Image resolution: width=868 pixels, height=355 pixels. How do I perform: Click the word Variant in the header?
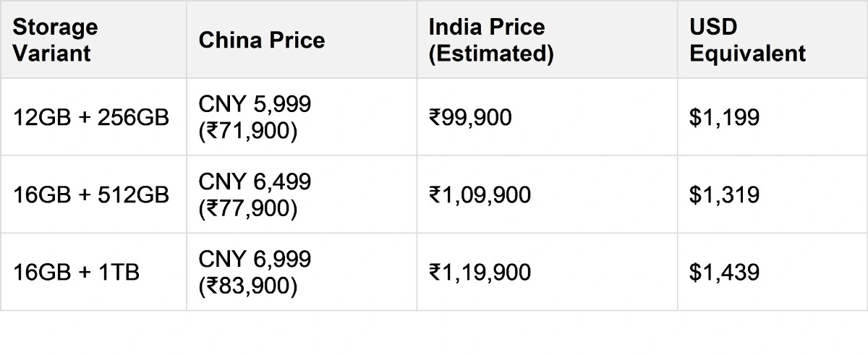coord(52,54)
